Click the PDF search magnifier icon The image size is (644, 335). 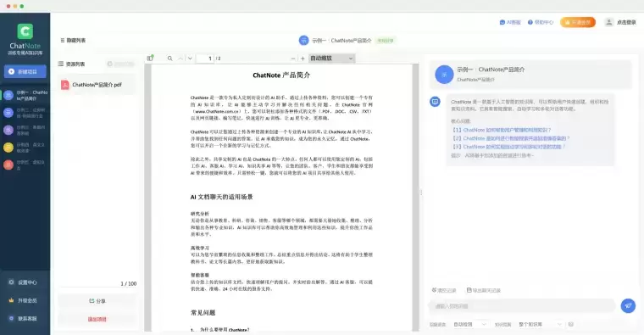(x=170, y=59)
